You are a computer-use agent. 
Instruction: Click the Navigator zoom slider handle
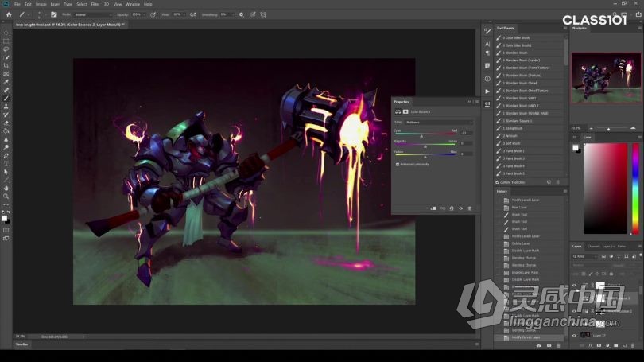(609, 129)
